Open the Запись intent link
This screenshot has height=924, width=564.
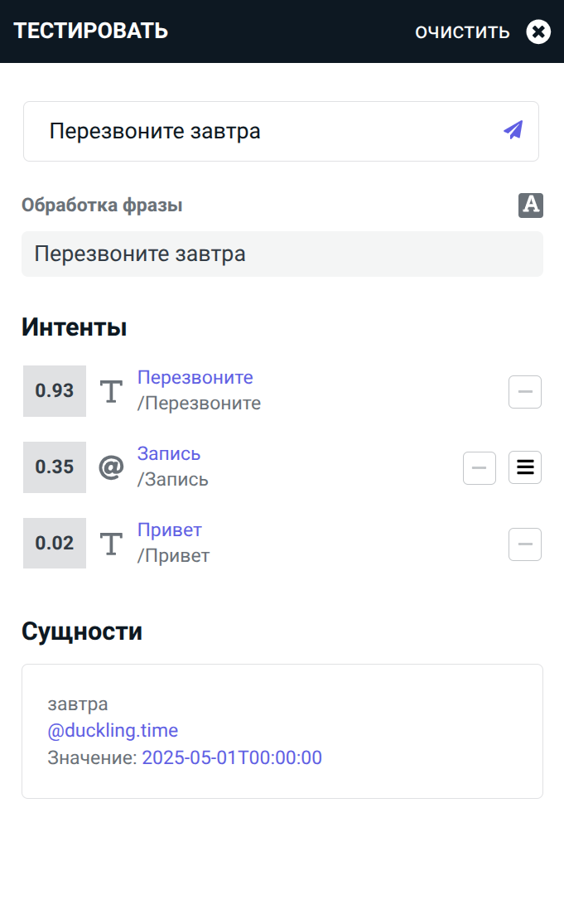tap(169, 454)
